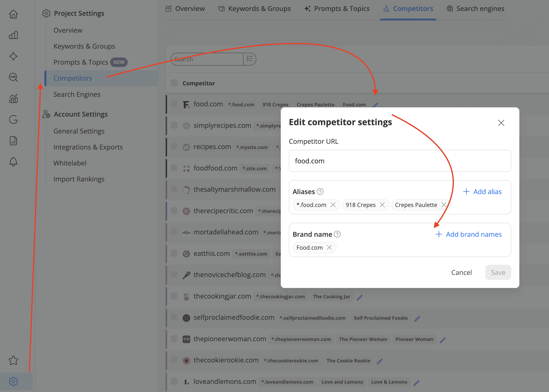Switch to Keywords & Groups top tab

pyautogui.click(x=254, y=9)
